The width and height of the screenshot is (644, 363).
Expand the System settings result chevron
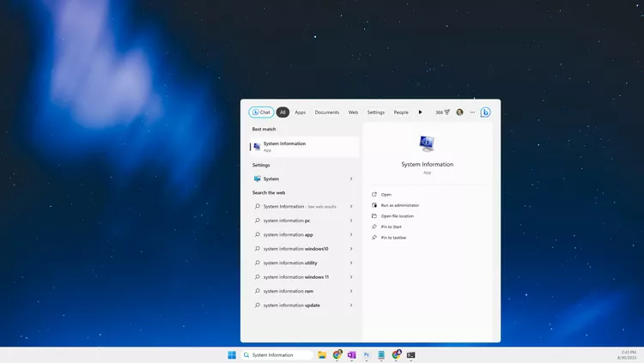coord(351,178)
